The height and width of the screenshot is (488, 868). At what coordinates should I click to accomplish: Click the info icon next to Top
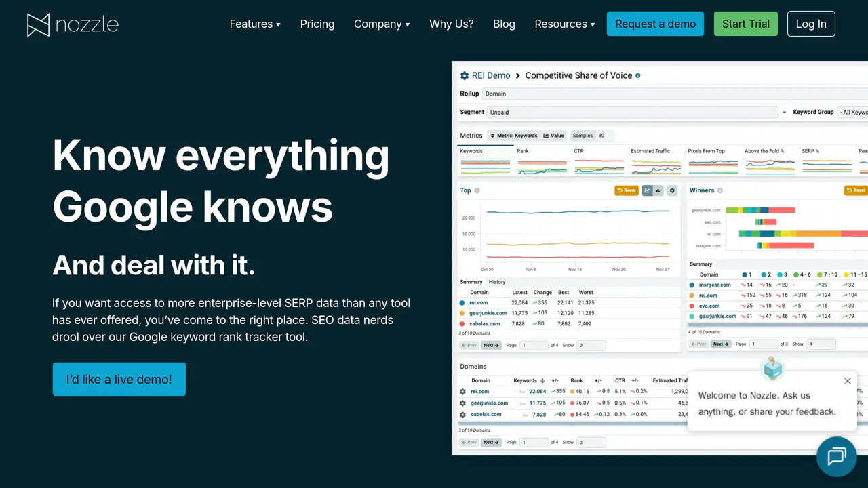coord(477,190)
